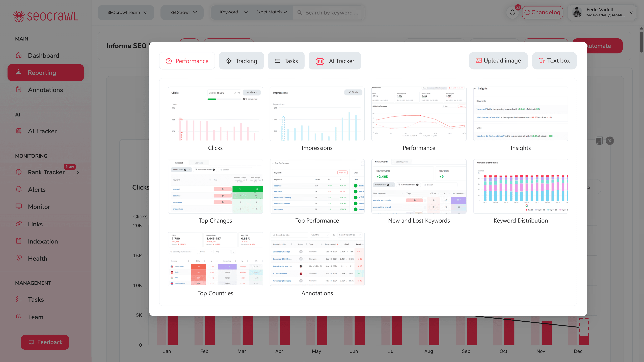Open the AI Tracker tab in dialog
Image resolution: width=644 pixels, height=362 pixels.
click(x=335, y=61)
